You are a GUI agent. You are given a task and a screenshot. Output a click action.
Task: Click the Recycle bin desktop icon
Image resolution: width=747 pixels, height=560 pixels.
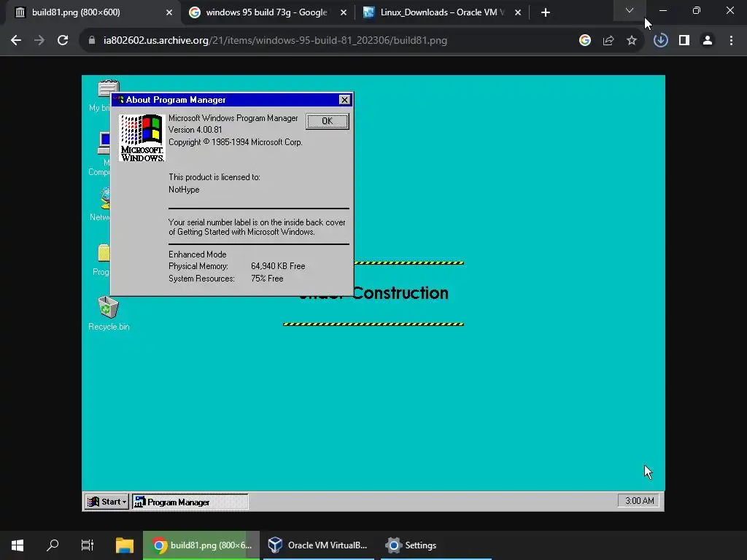(x=109, y=313)
